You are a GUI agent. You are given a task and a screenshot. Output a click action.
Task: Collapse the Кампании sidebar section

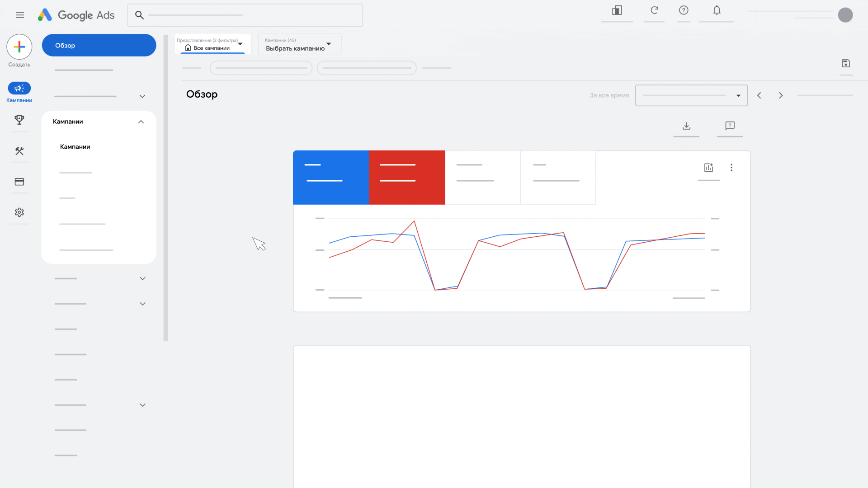pos(141,122)
